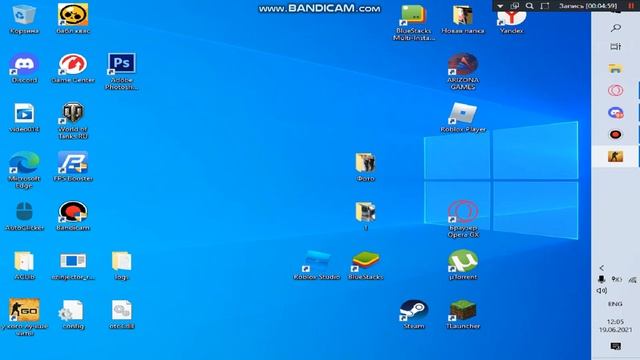The width and height of the screenshot is (640, 360).
Task: Open the Roblox Studio shortcut
Action: [317, 265]
